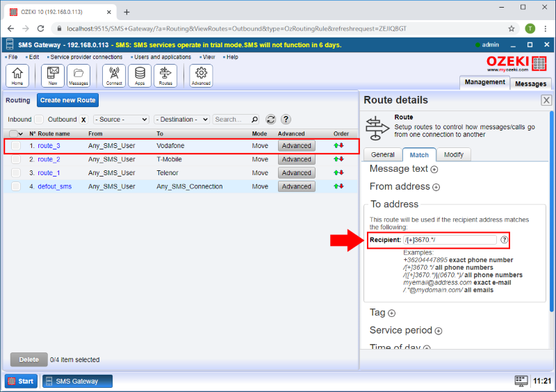Expand the Service period section
This screenshot has height=392, width=556.
[x=439, y=331]
